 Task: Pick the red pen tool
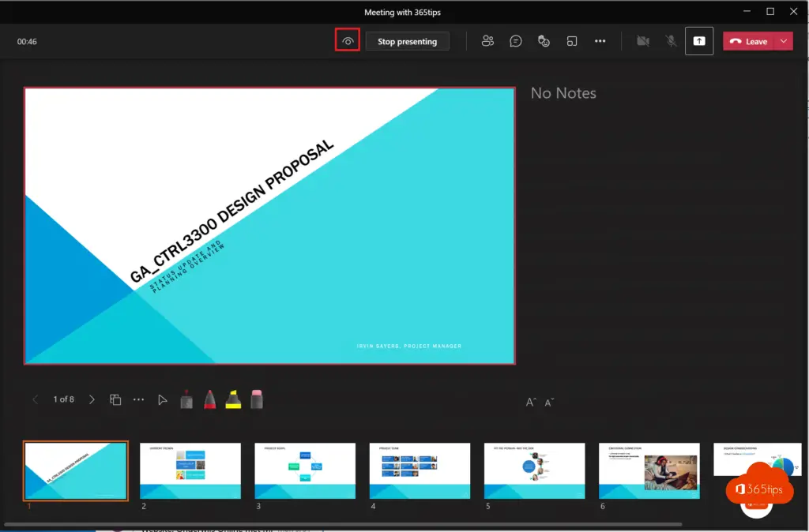tap(210, 399)
